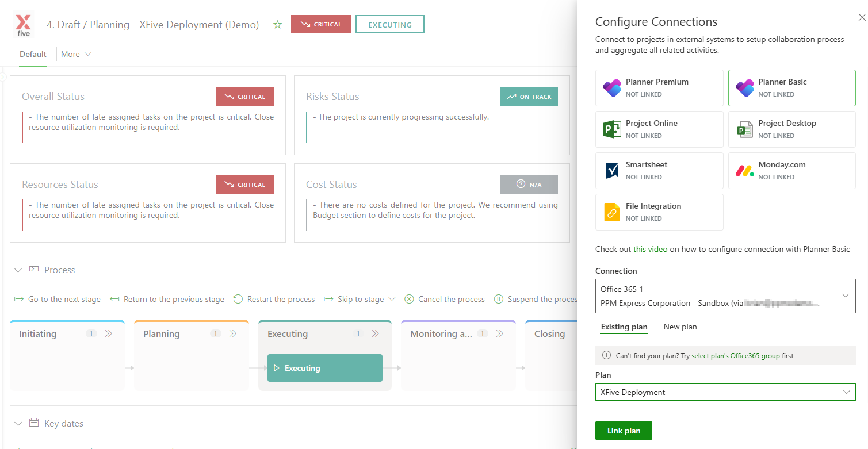Screen dimensions: 868x449
Task: Select the Existing plan tab
Action: click(624, 327)
